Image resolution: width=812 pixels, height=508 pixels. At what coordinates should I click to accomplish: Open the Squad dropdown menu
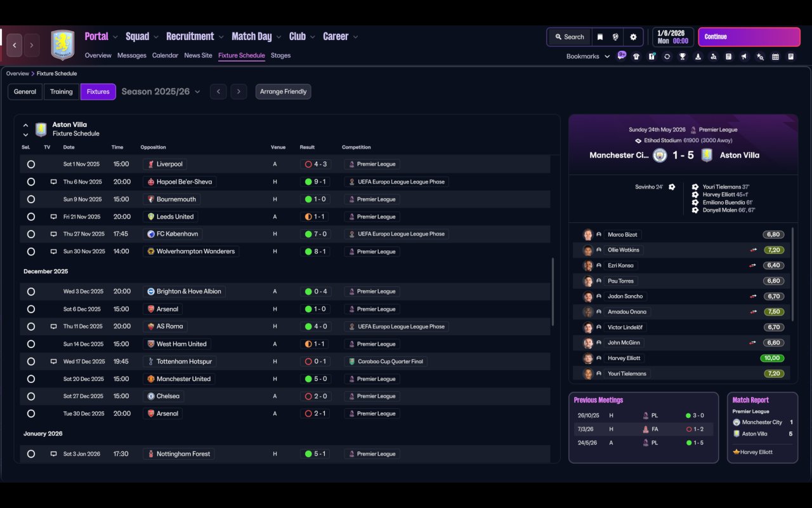pyautogui.click(x=142, y=36)
